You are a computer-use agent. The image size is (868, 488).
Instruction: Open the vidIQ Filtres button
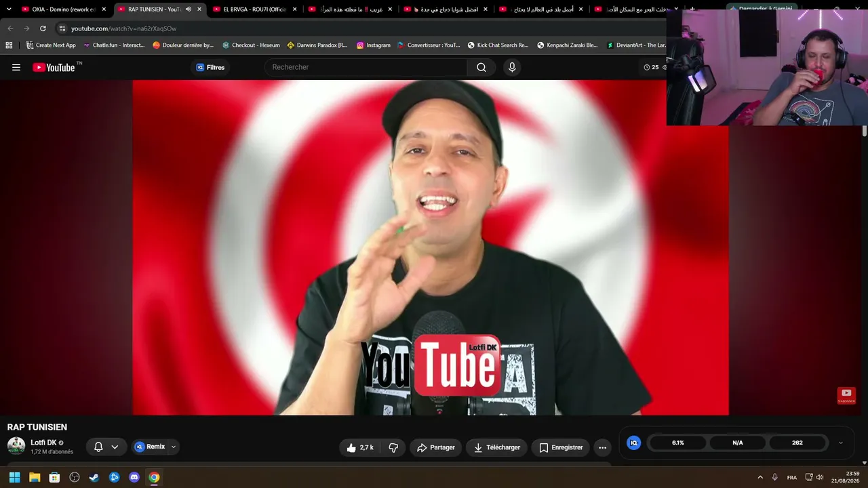(210, 67)
